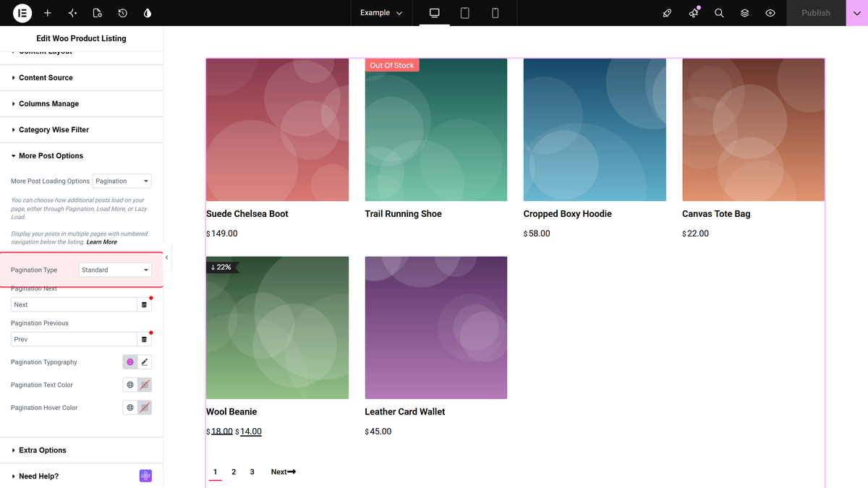
Task: Click the Trail Running Shoe product image
Action: (436, 129)
